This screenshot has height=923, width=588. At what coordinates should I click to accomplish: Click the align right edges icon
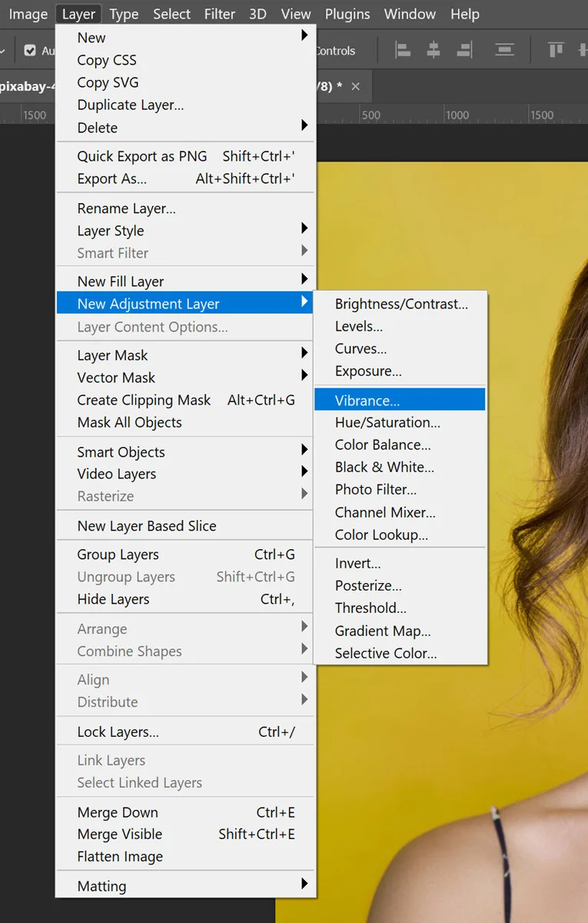click(464, 50)
